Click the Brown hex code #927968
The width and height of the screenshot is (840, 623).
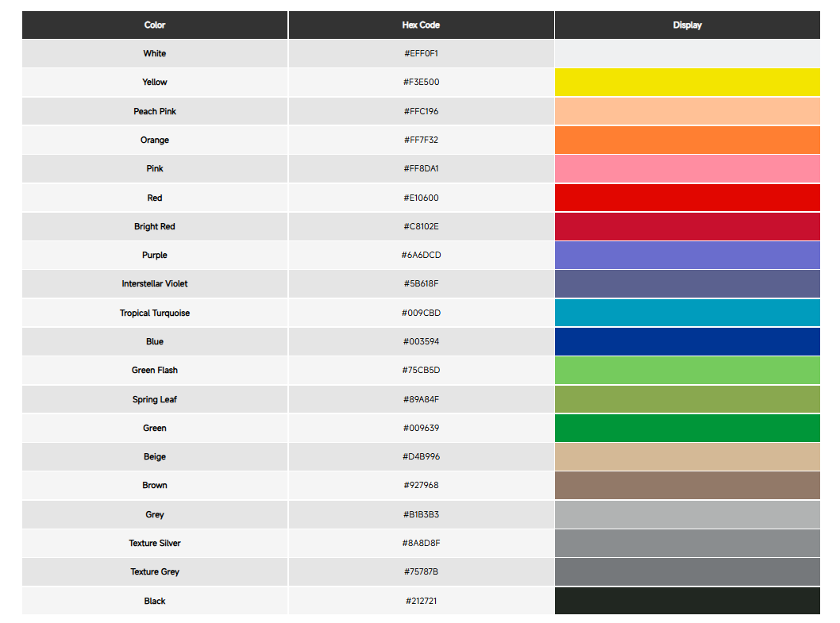click(x=421, y=486)
